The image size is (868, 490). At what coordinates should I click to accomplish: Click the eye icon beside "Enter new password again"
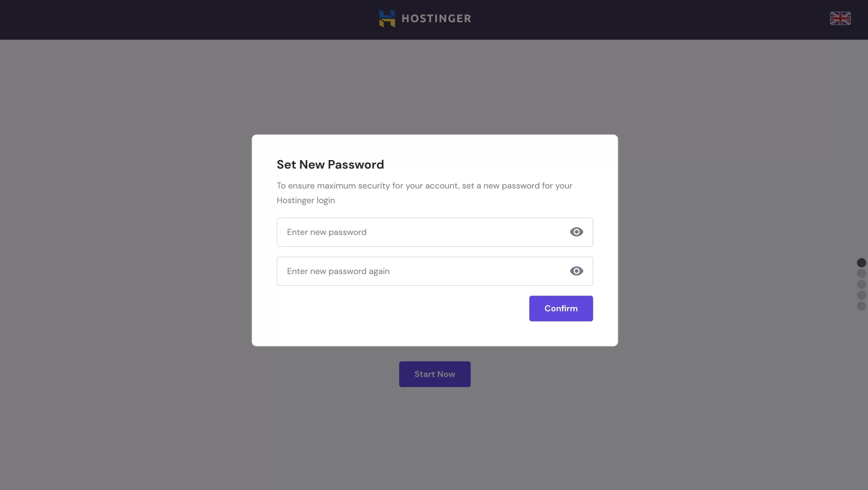click(576, 271)
